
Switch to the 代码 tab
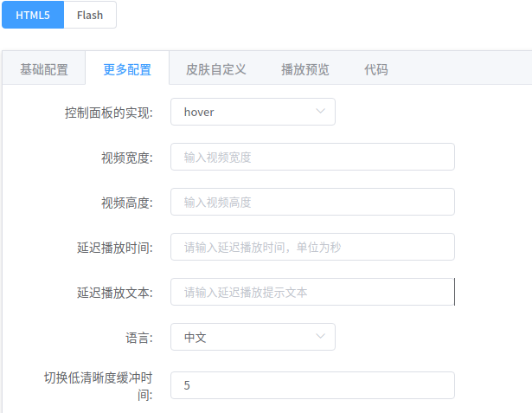tap(376, 69)
